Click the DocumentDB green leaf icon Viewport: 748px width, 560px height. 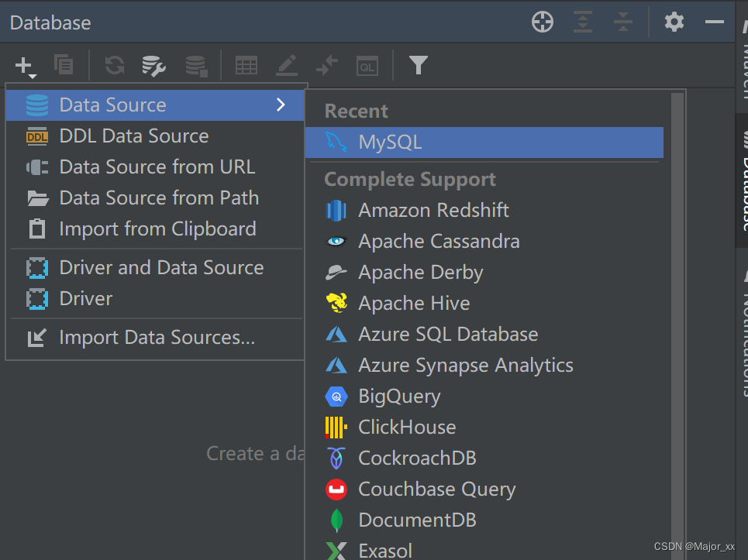click(x=336, y=520)
